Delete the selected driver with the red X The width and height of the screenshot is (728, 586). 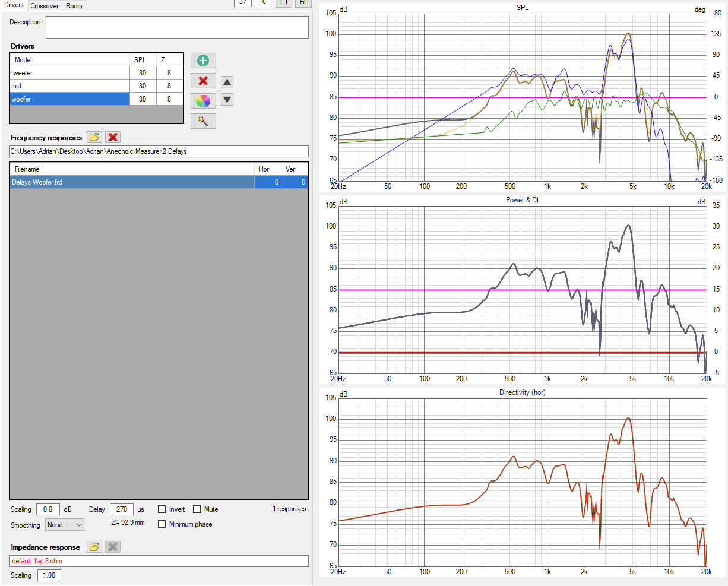[203, 81]
